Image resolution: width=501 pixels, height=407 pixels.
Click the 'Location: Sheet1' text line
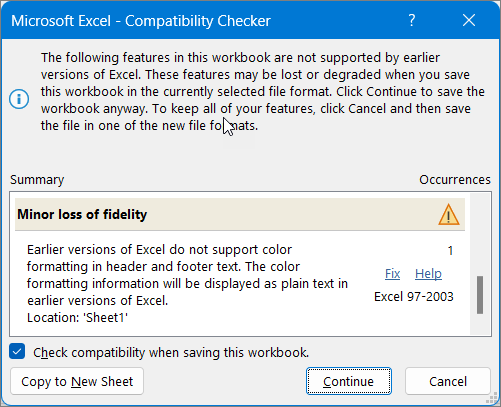(77, 318)
